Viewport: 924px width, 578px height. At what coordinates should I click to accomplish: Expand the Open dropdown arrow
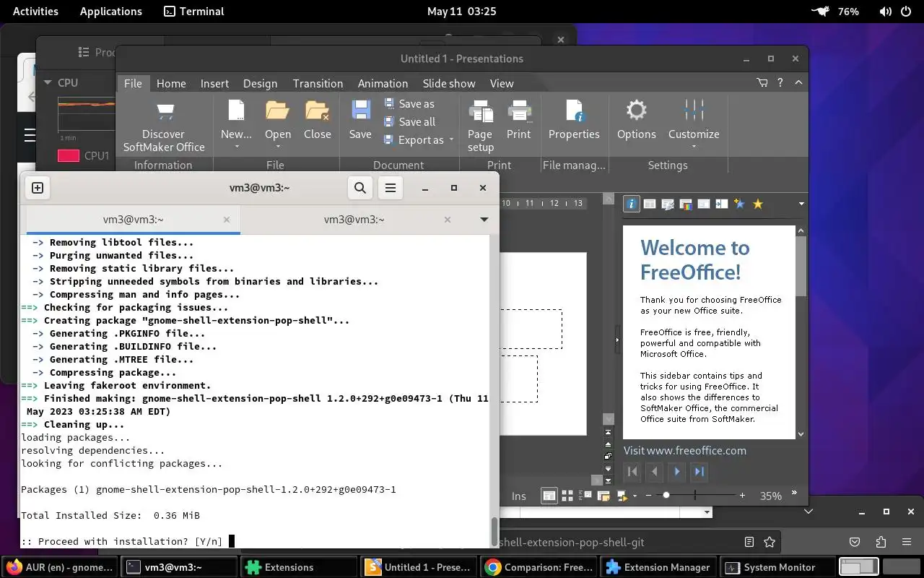tap(278, 147)
